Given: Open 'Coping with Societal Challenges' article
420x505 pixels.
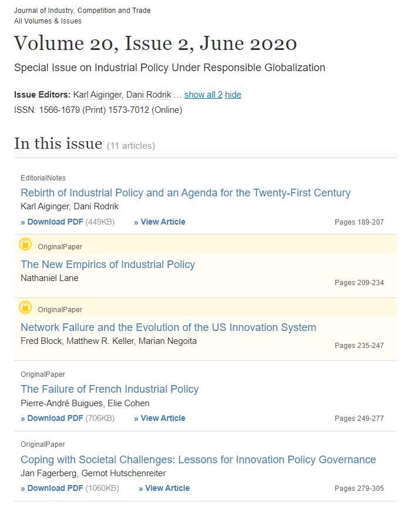Looking at the screenshot, I should pyautogui.click(x=198, y=460).
